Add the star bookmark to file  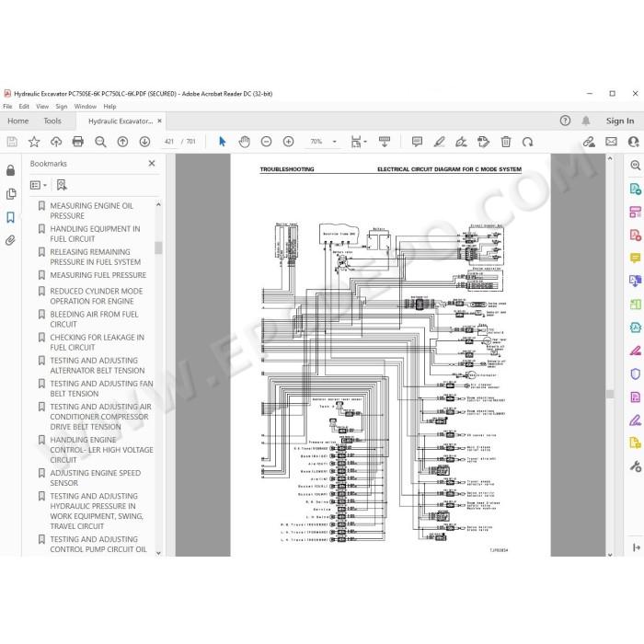[34, 142]
